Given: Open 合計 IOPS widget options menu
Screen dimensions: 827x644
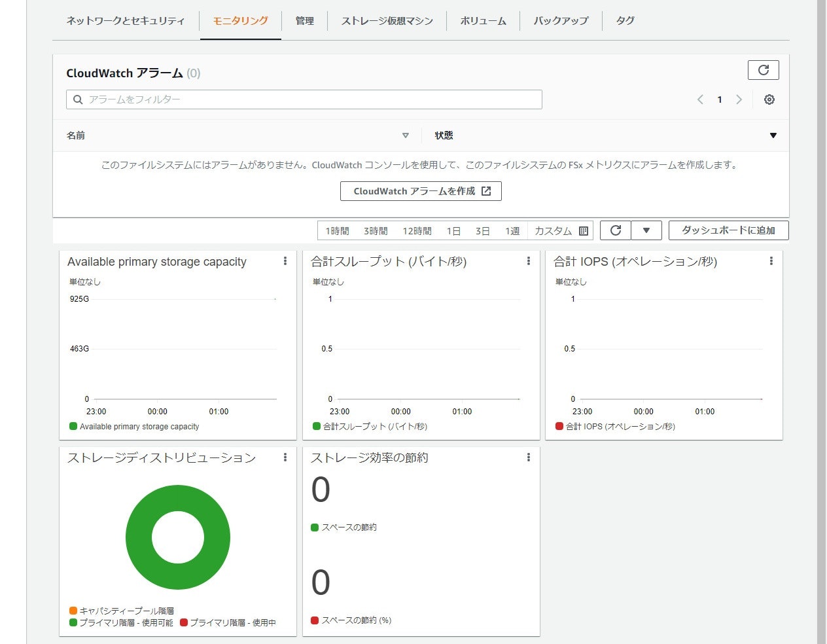Looking at the screenshot, I should click(771, 261).
